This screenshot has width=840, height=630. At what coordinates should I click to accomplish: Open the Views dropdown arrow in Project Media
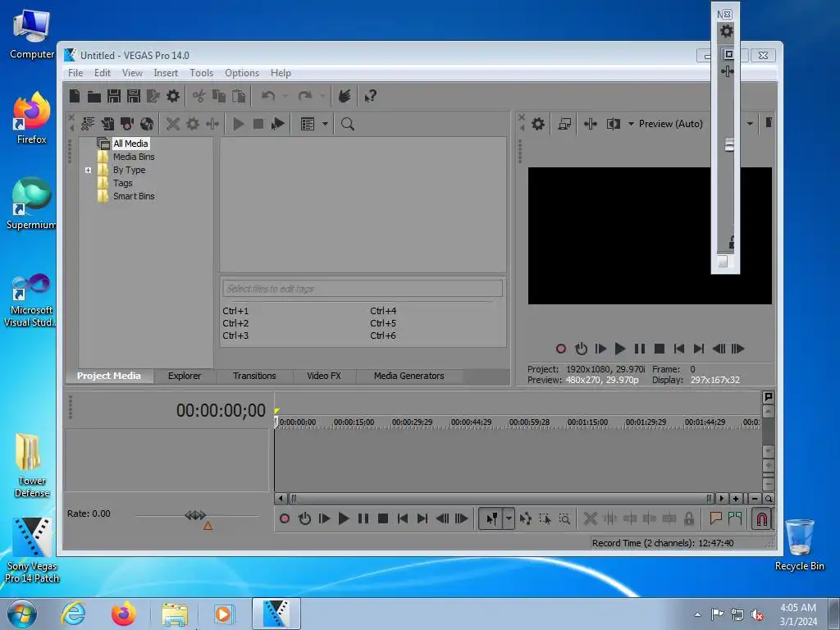pos(325,125)
